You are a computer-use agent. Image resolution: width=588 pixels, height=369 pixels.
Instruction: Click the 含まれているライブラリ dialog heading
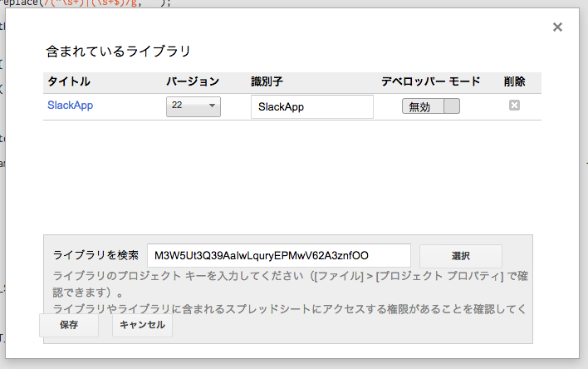coord(119,52)
